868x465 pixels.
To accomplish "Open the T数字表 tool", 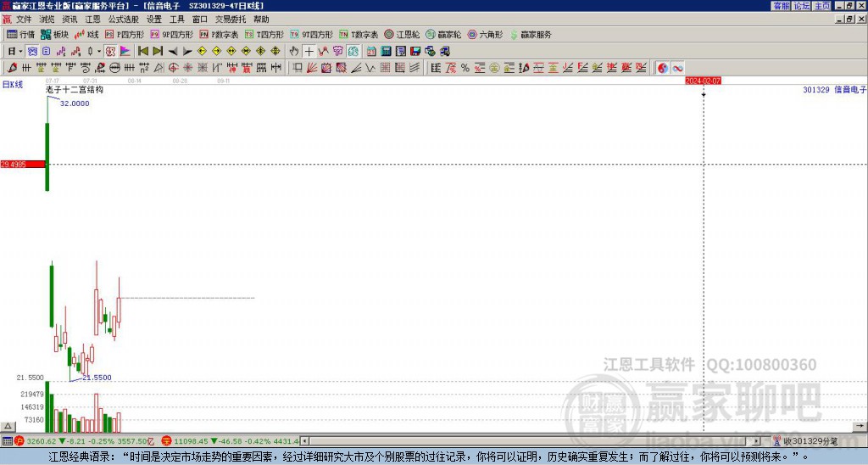I will click(x=359, y=34).
